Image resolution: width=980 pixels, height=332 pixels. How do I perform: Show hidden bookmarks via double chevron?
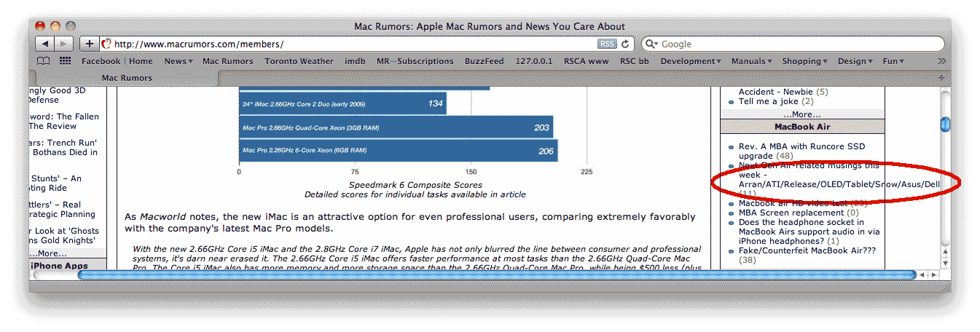(x=941, y=61)
